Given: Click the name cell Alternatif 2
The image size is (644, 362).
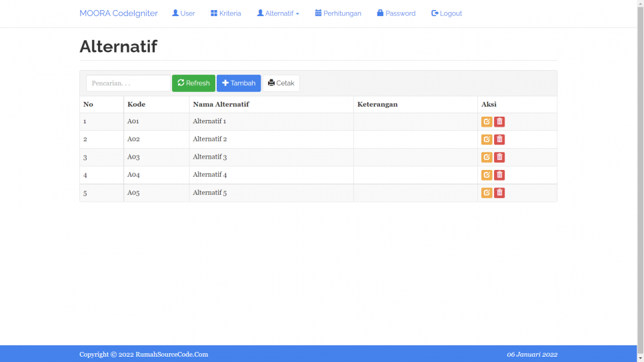Looking at the screenshot, I should pyautogui.click(x=271, y=139).
